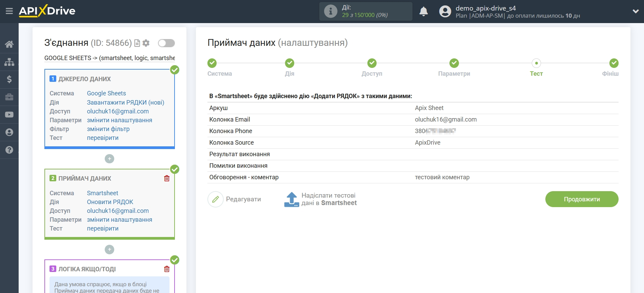The height and width of the screenshot is (293, 644).
Task: Add block after Приймач даних
Action: (109, 250)
